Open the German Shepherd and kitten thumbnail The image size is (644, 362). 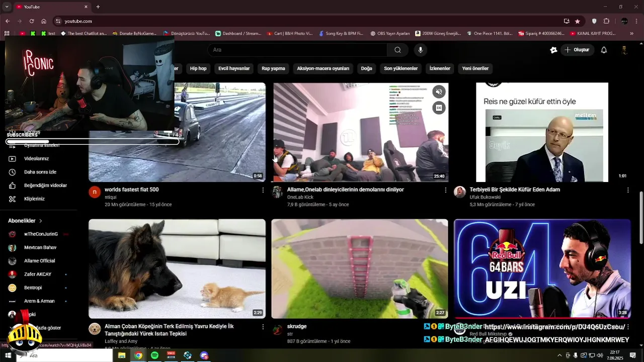[x=177, y=268]
